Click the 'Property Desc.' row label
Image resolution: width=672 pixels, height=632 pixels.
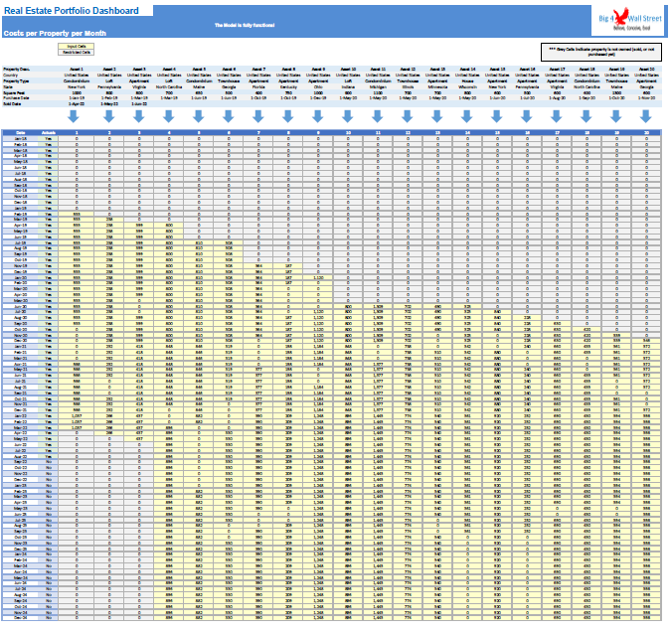click(x=16, y=69)
